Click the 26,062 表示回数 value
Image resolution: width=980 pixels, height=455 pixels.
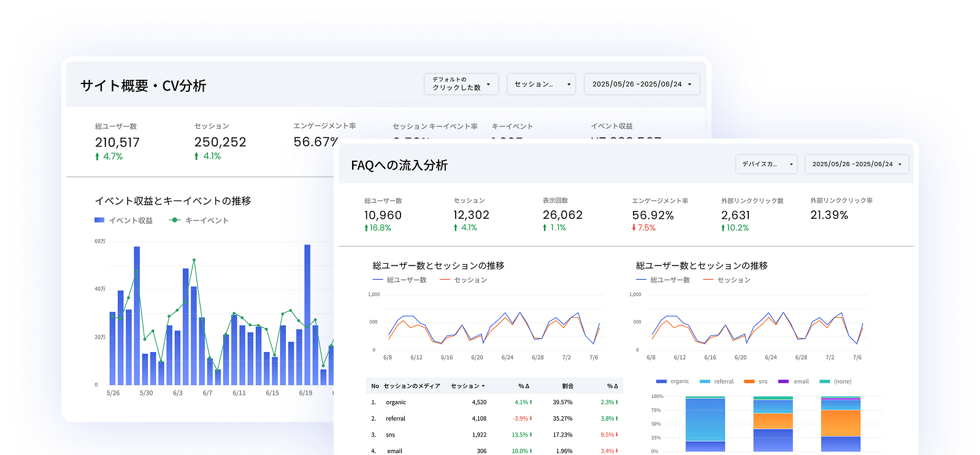[562, 215]
